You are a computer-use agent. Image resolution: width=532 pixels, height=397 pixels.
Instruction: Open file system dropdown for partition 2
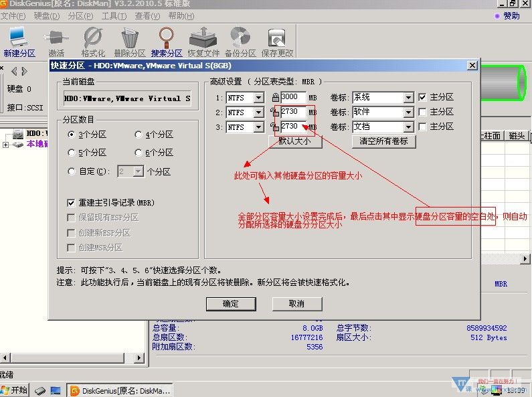258,112
